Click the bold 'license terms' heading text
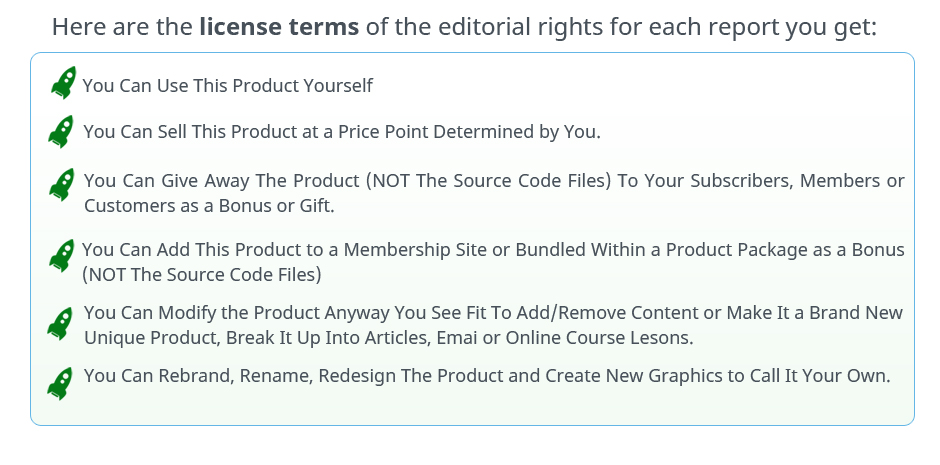 coord(279,26)
